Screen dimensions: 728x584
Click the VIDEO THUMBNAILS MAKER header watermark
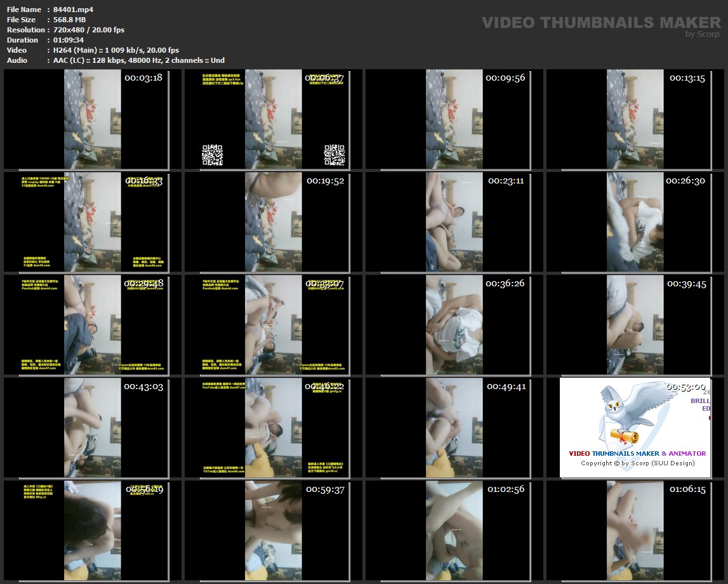coord(601,23)
